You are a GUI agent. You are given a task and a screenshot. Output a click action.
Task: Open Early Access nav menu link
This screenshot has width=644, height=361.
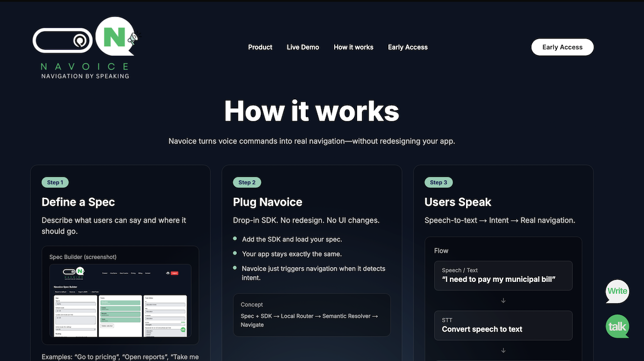click(x=408, y=47)
